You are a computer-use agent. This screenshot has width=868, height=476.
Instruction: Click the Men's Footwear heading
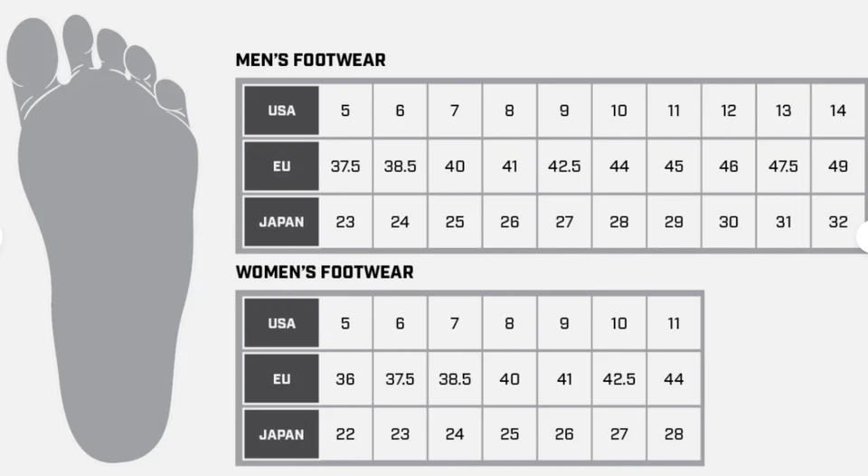pos(310,61)
